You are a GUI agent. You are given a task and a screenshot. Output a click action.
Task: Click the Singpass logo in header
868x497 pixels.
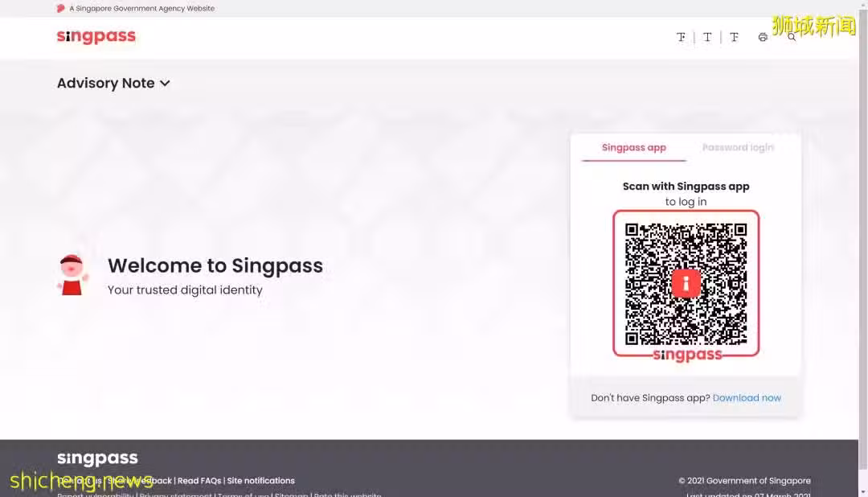[x=96, y=36]
